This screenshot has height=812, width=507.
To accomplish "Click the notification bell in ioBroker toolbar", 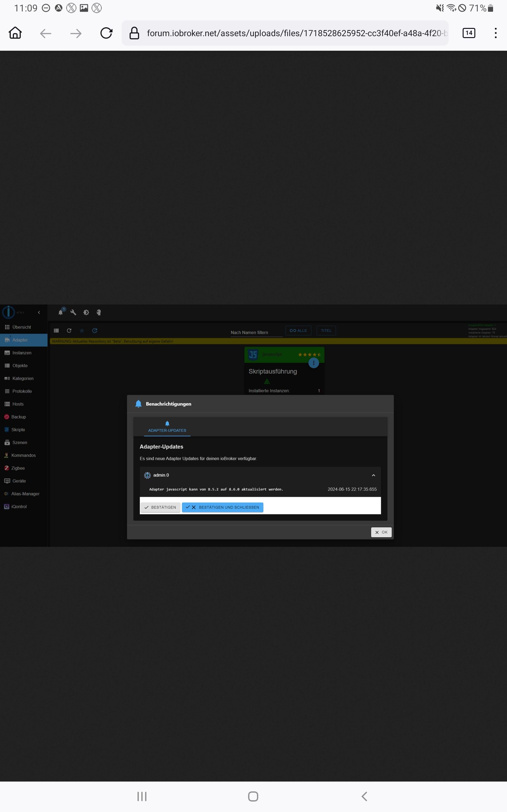I will (61, 312).
